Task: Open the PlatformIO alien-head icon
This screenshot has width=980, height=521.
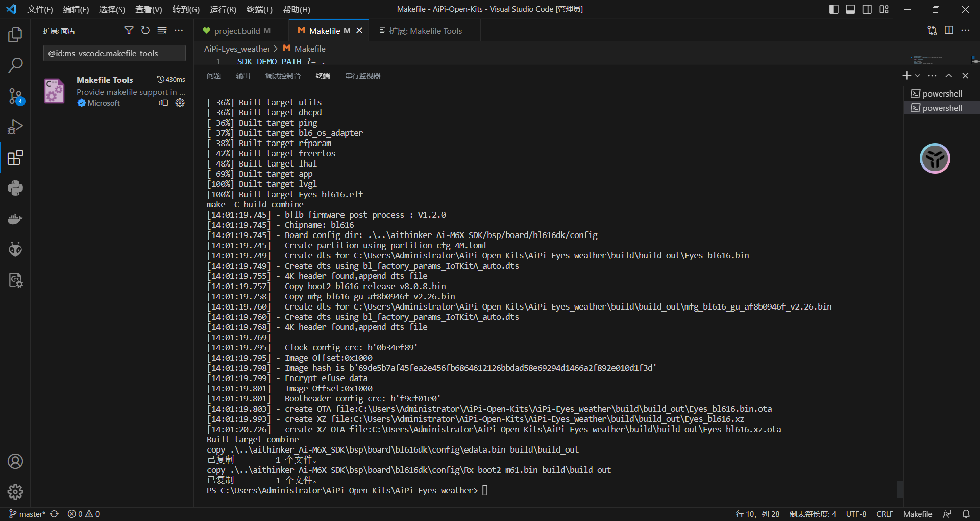Action: click(15, 249)
